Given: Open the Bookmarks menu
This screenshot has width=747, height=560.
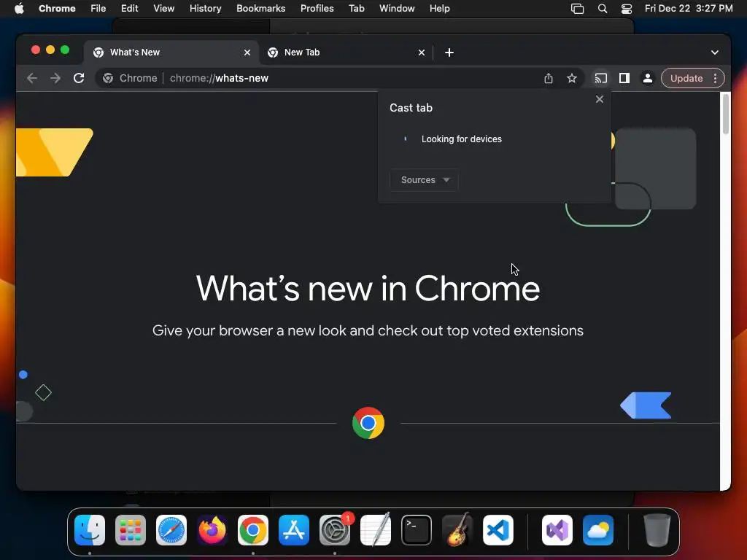Looking at the screenshot, I should pos(260,9).
